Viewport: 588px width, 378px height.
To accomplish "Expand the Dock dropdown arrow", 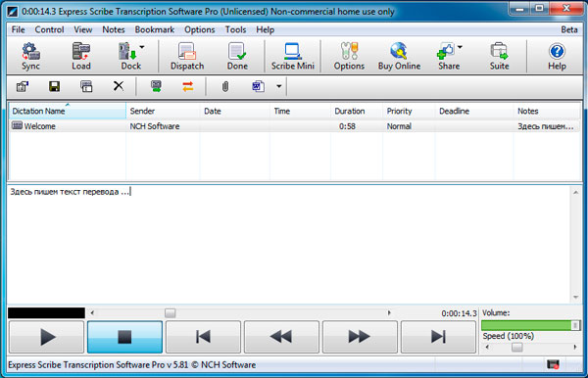I will click(142, 47).
